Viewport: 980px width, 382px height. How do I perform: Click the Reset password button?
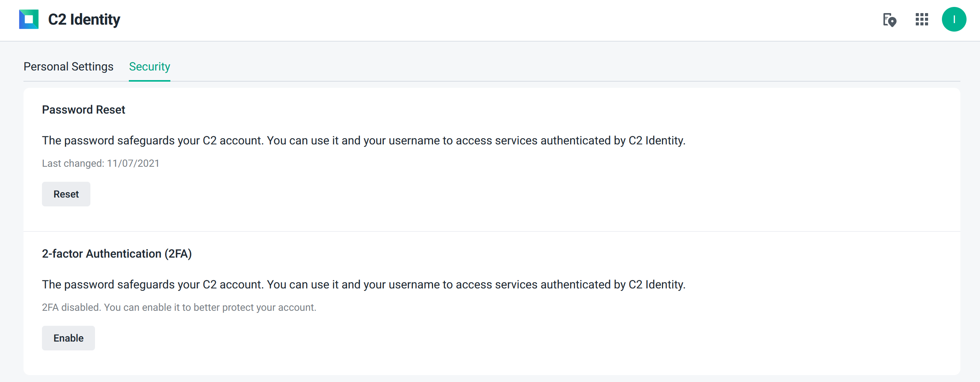(x=66, y=194)
